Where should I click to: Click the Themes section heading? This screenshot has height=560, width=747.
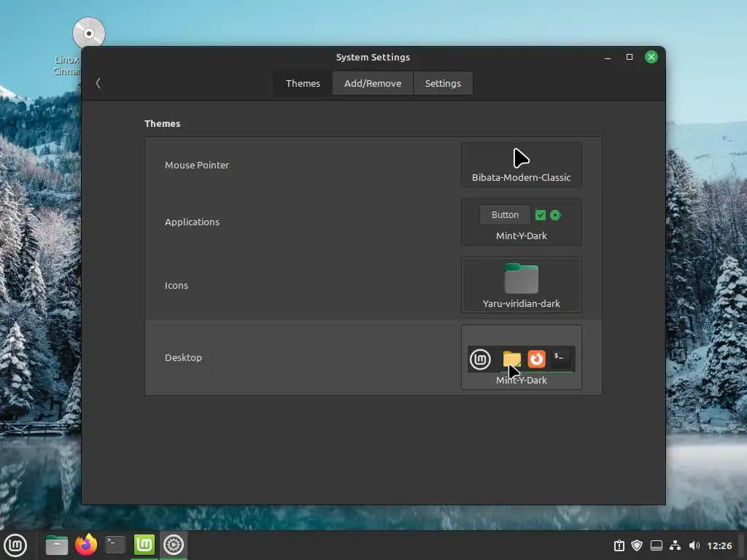pos(163,124)
